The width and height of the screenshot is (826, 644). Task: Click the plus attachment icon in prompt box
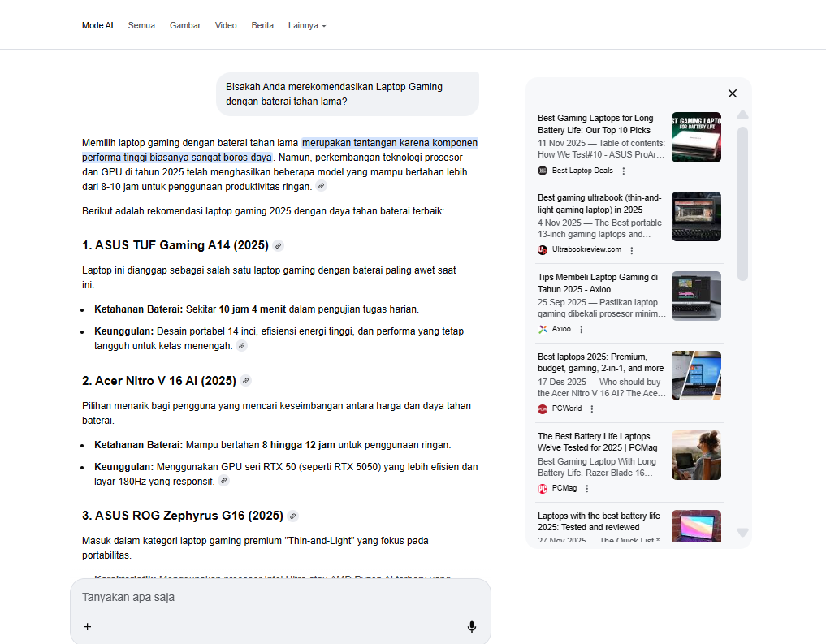[x=88, y=626]
